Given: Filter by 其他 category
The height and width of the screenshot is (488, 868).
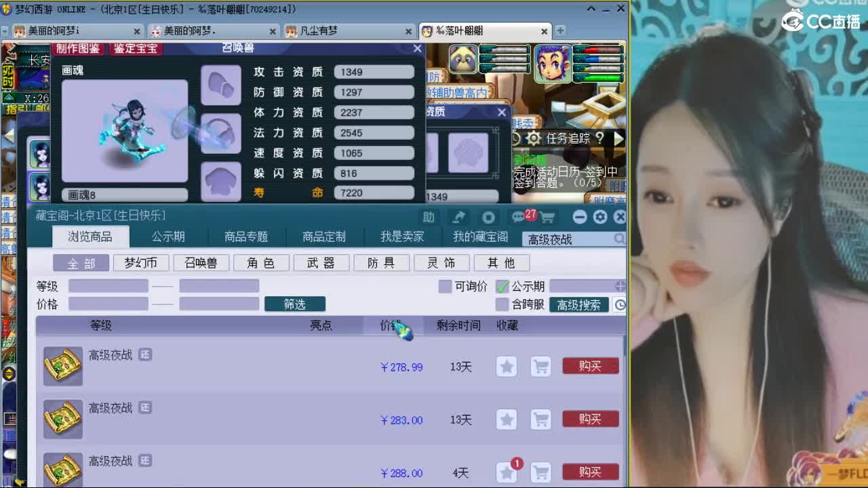Looking at the screenshot, I should 501,263.
